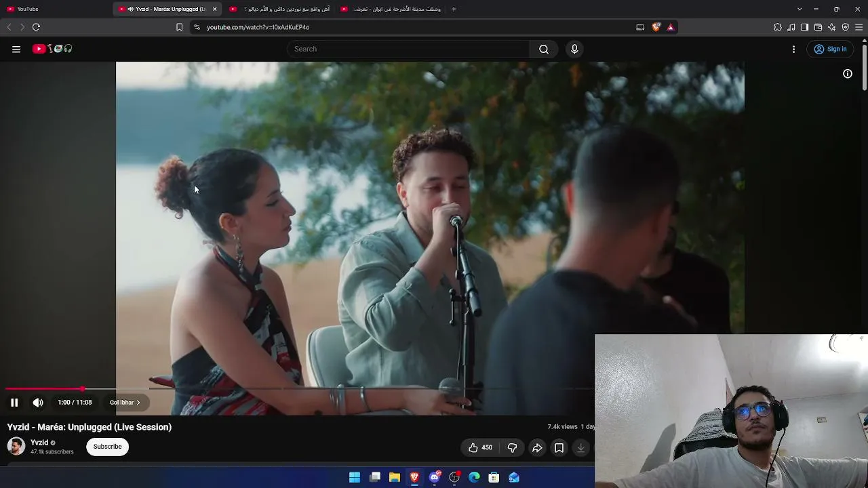The image size is (868, 488).
Task: Open media control music note icon
Action: coord(791,27)
